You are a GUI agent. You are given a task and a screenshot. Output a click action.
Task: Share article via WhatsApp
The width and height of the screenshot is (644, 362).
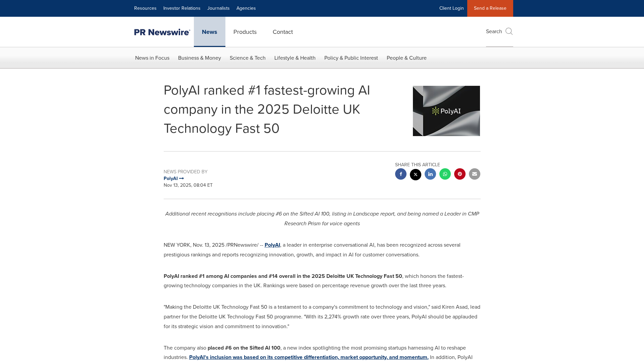pyautogui.click(x=445, y=174)
